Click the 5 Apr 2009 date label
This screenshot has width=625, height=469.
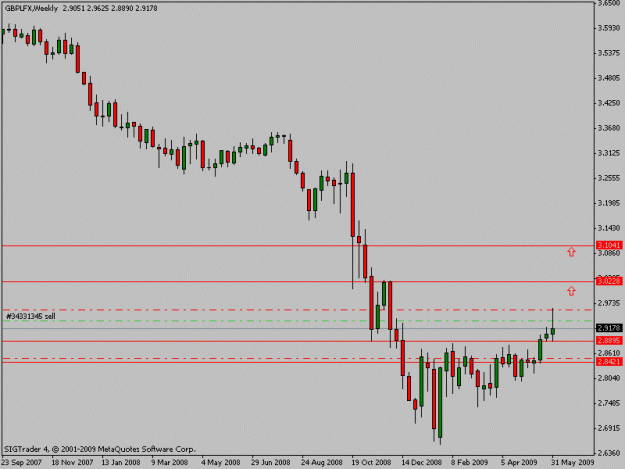click(519, 462)
